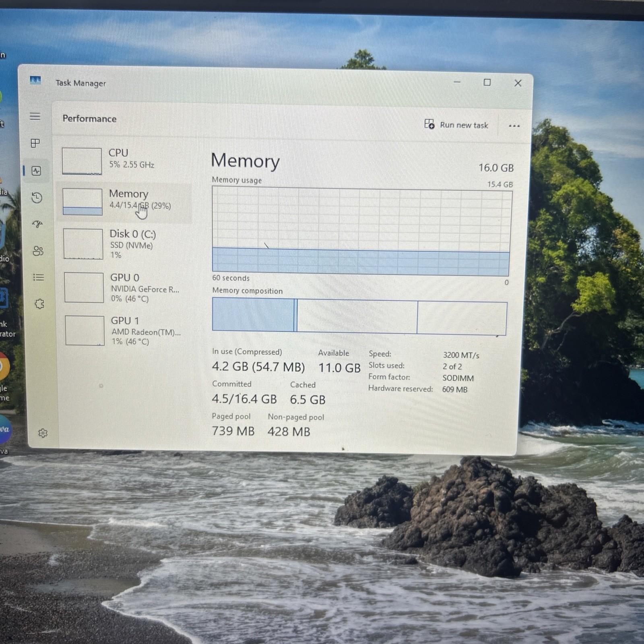Click the GPU 1 mini graph thumbnail
This screenshot has width=644, height=644.
(x=85, y=330)
